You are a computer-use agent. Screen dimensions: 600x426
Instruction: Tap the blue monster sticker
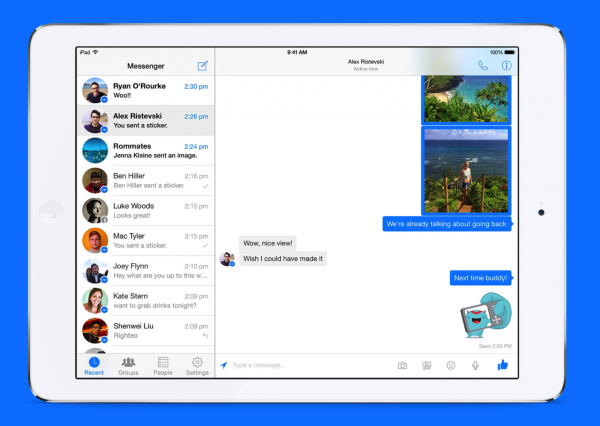coord(486,315)
